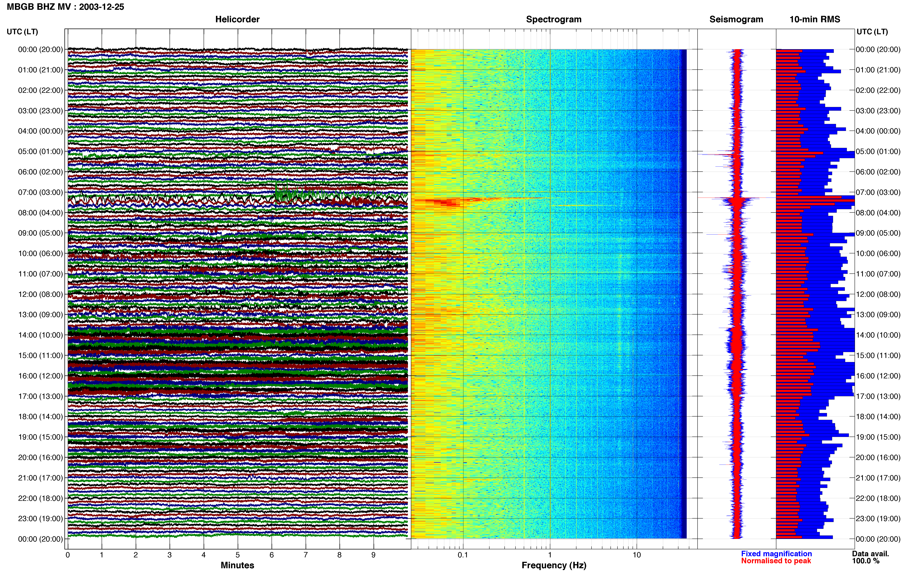Click the left 11:00 (07:00) time label

(41, 274)
